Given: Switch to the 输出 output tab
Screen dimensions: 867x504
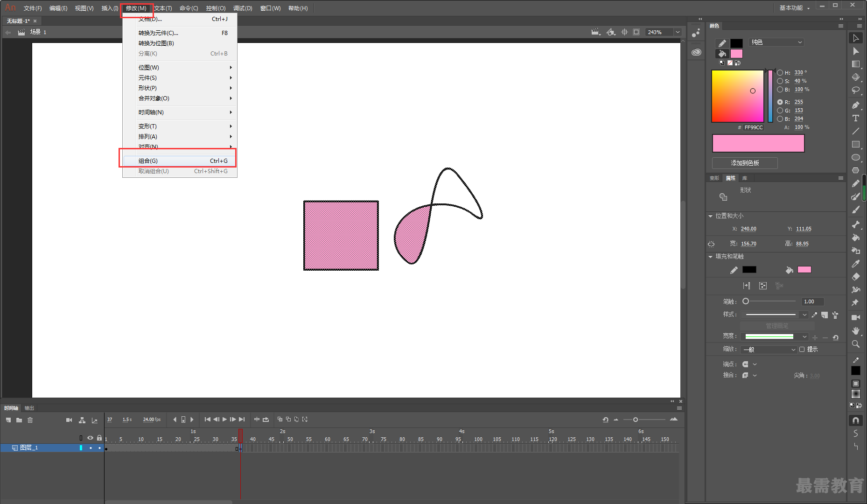Looking at the screenshot, I should (29, 408).
